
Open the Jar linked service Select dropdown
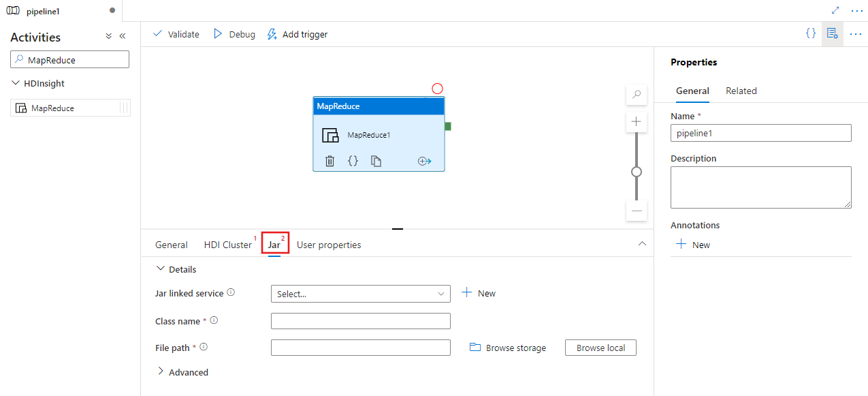click(360, 293)
